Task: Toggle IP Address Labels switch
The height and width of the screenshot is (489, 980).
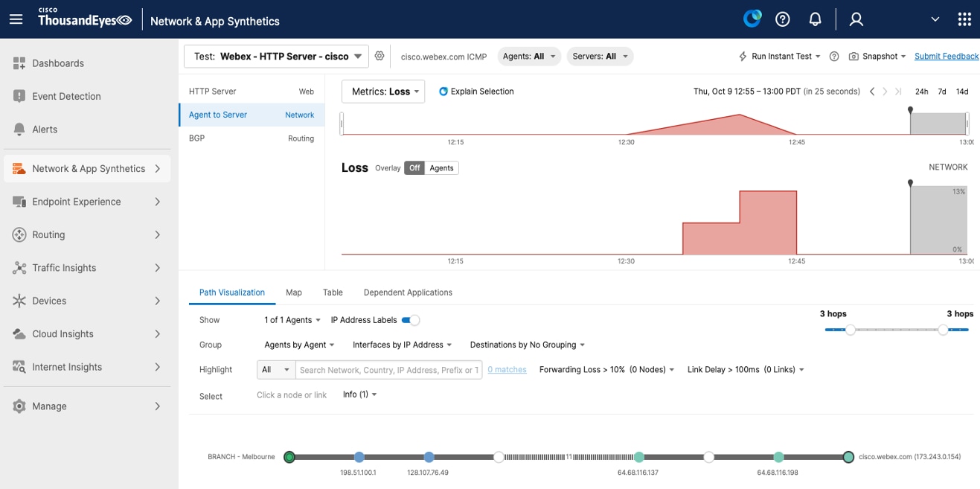Action: coord(411,320)
